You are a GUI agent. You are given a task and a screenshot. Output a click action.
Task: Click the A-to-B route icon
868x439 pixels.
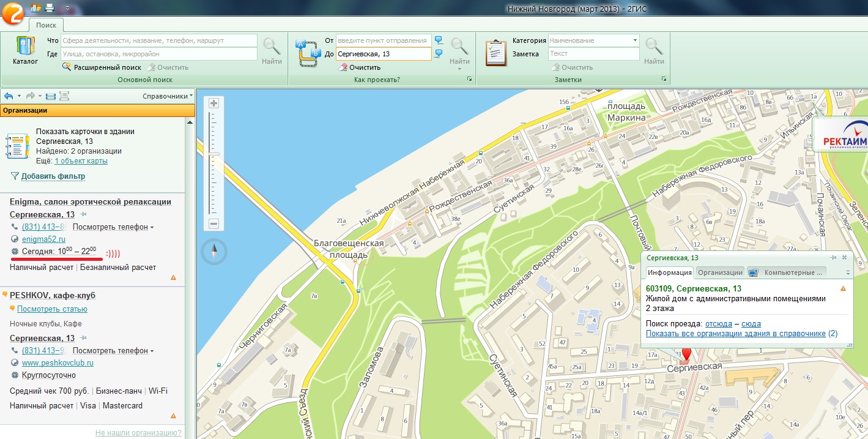click(308, 53)
